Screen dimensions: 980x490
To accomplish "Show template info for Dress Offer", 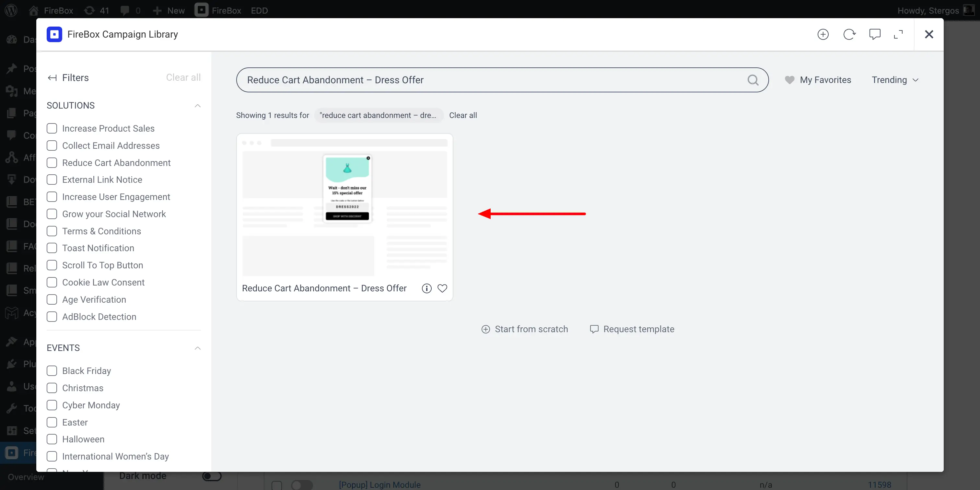I will [426, 288].
